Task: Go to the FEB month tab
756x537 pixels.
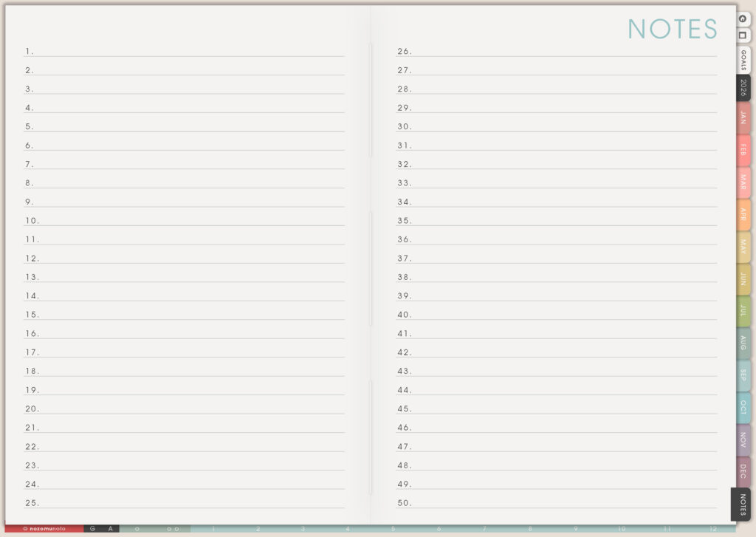Action: (x=743, y=150)
